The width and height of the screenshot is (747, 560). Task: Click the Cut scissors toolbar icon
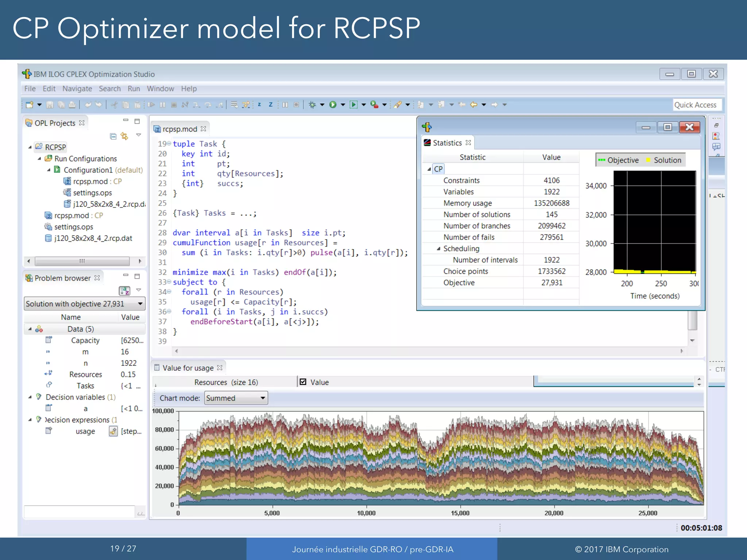click(x=114, y=105)
